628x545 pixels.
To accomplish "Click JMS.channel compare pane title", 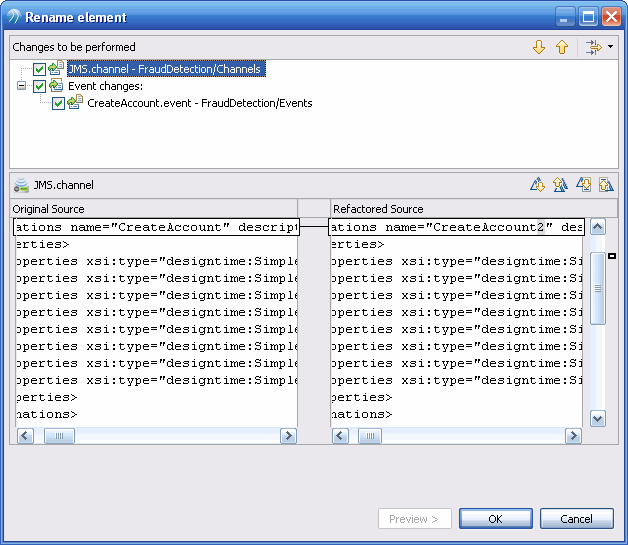I will (64, 185).
